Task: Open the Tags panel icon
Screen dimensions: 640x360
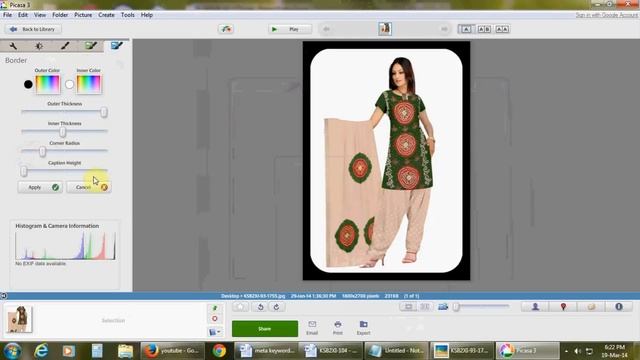Action: pos(591,307)
